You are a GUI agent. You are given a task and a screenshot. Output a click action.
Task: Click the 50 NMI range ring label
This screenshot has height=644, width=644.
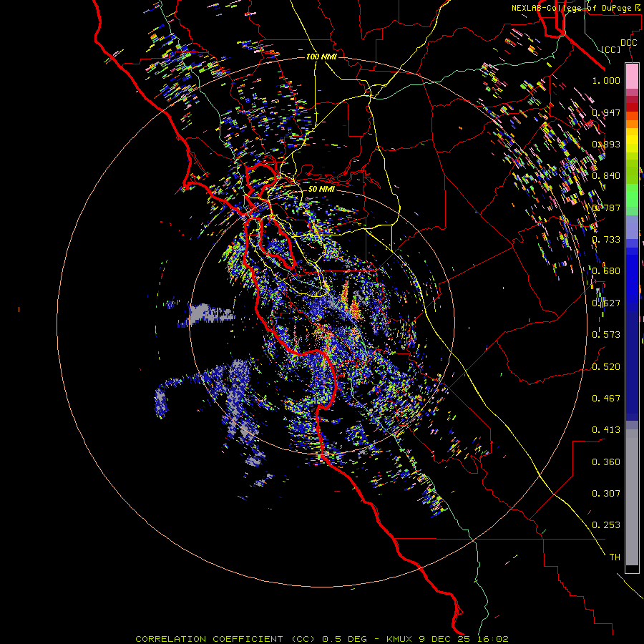coord(321,189)
